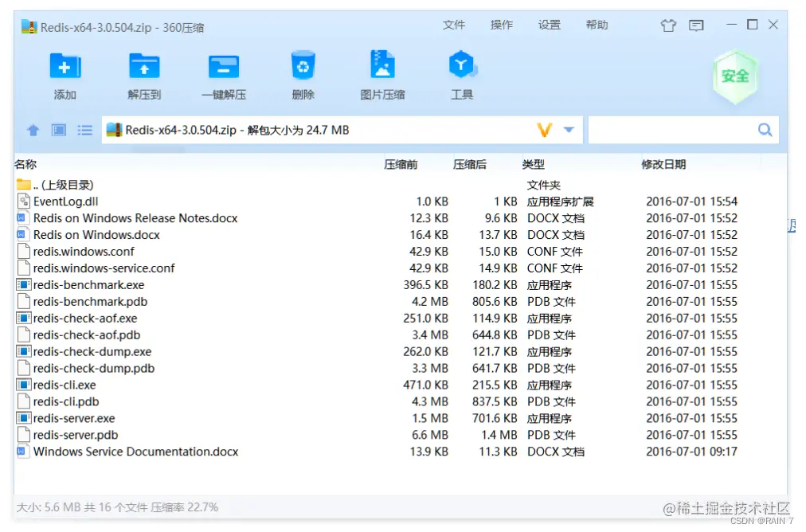806x532 pixels.
Task: Open the skin (shirt) icon in title bar
Action: (x=668, y=25)
